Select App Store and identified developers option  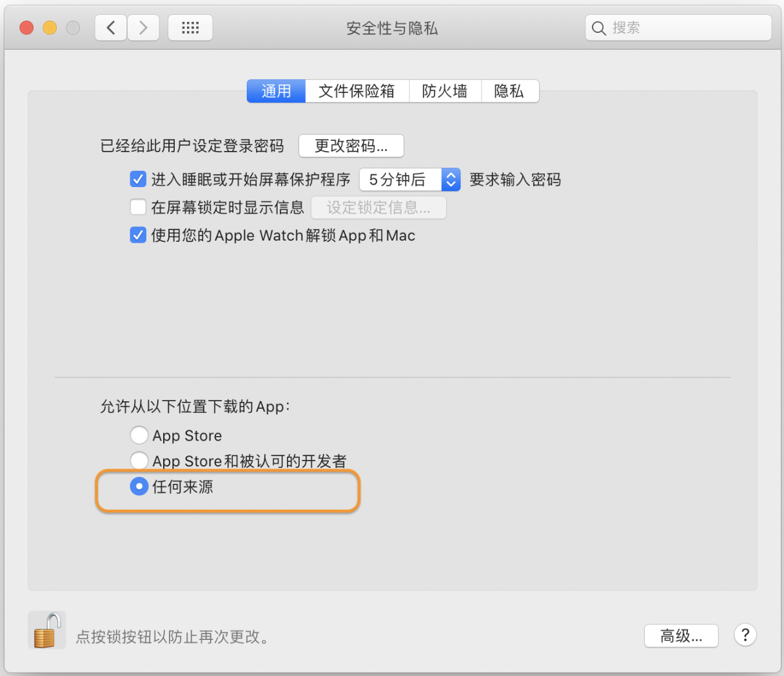[x=139, y=461]
